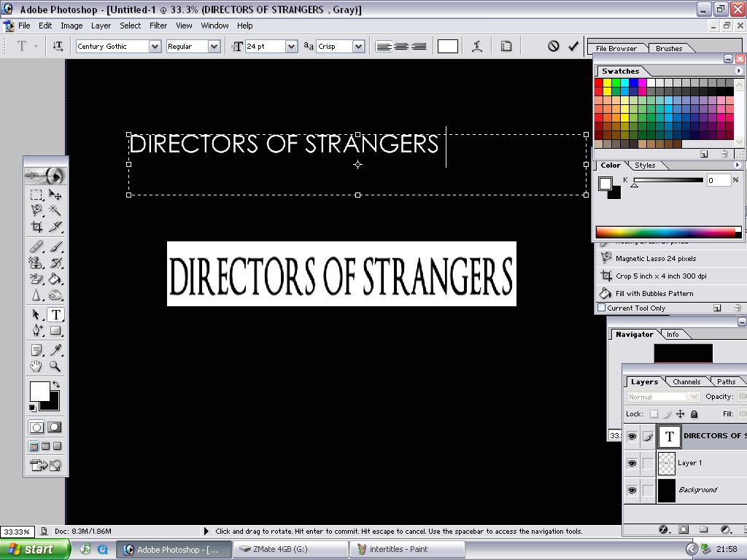Image resolution: width=747 pixels, height=560 pixels.
Task: Select the Paint Bucket tool
Action: [55, 279]
